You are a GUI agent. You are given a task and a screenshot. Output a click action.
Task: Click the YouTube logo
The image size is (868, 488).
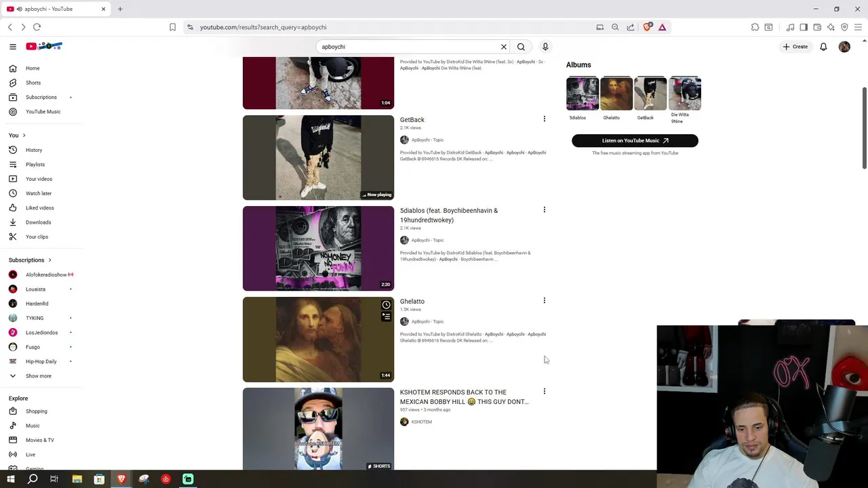pos(44,46)
